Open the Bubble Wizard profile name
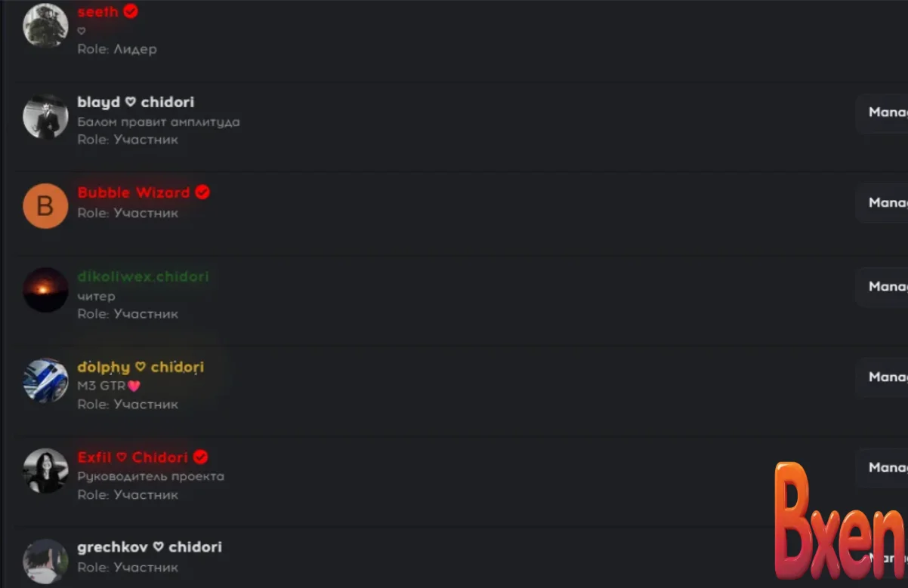This screenshot has width=908, height=588. click(x=134, y=192)
